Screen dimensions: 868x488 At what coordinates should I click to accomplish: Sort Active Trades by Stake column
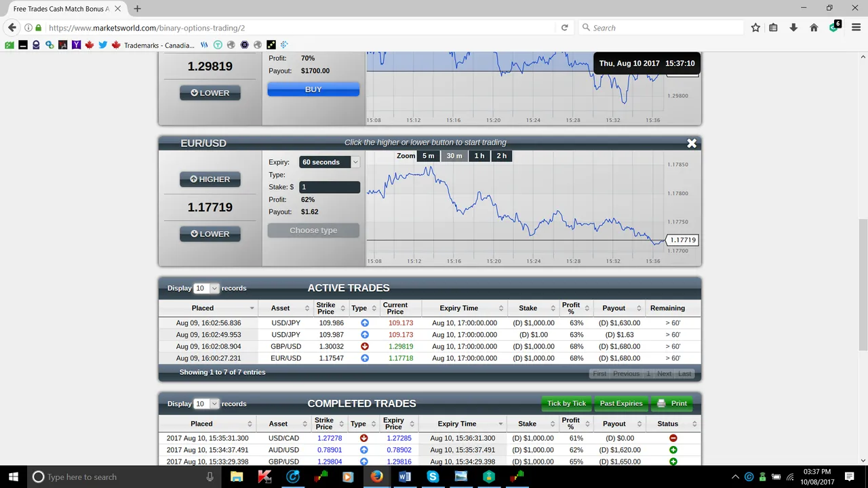(533, 308)
